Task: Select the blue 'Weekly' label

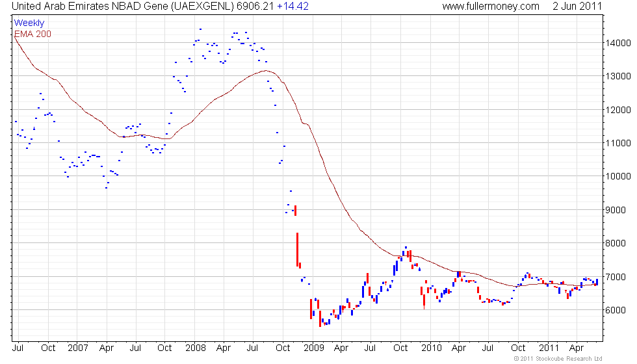Action: point(29,23)
